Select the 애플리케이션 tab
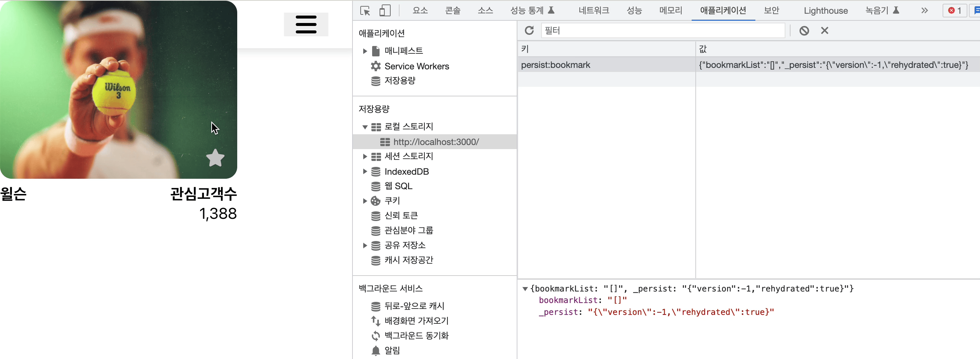The width and height of the screenshot is (980, 359). click(x=723, y=11)
